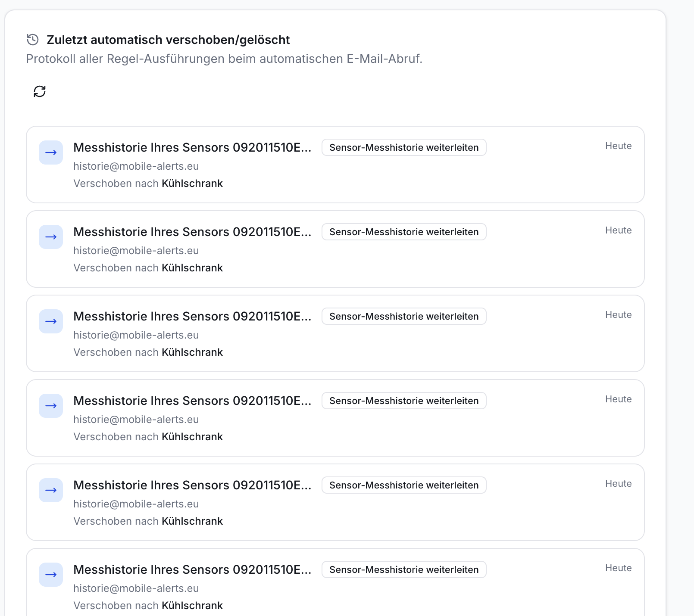Click the sender historie@mobile-alerts.eu in the fourth entry
This screenshot has height=616, width=694.
136,420
